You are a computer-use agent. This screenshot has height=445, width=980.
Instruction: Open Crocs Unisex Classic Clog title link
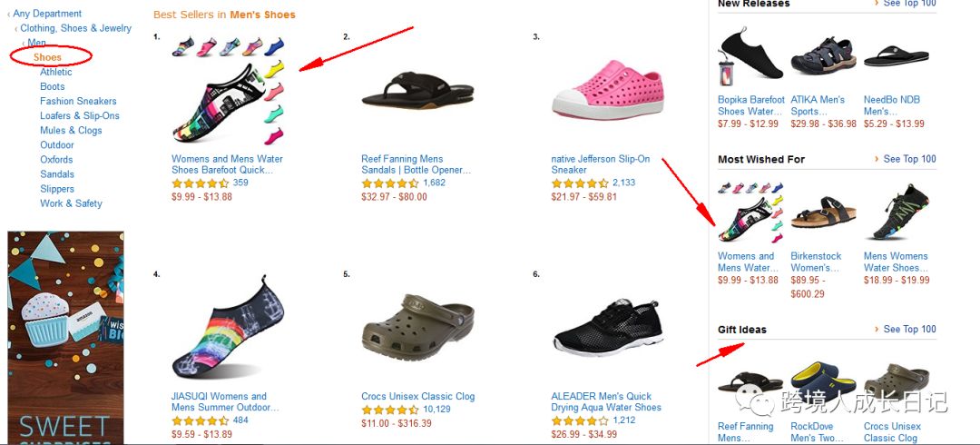417,396
